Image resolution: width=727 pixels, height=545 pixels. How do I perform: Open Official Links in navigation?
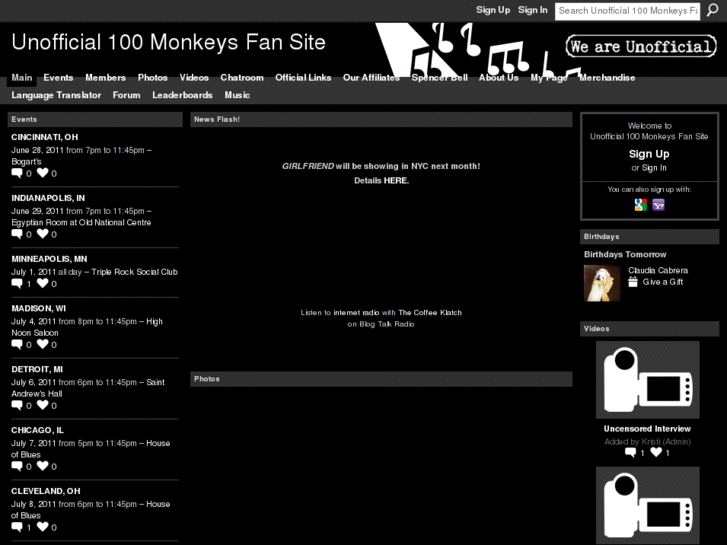303,77
